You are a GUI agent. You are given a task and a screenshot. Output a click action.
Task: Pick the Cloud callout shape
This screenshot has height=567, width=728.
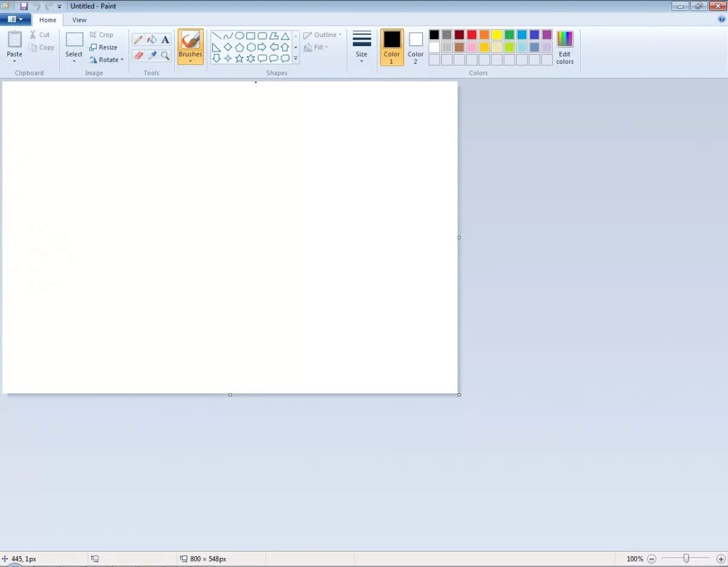pos(285,58)
